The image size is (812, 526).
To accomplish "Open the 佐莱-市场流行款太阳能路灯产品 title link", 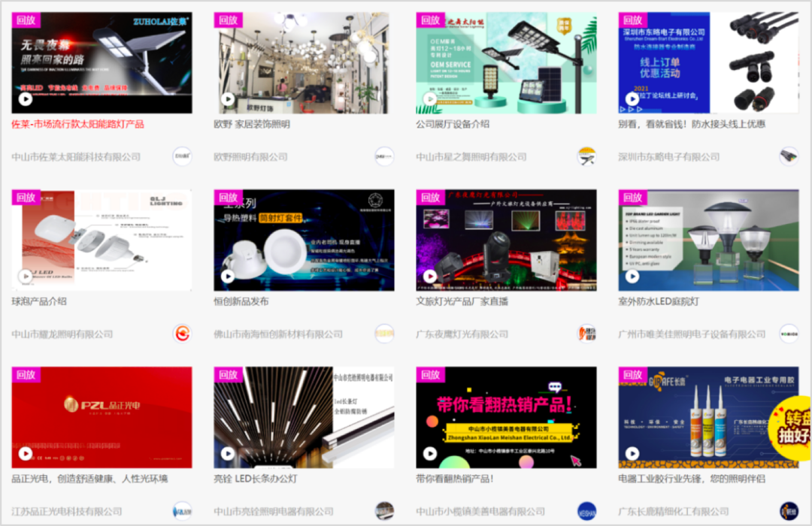I will point(77,124).
